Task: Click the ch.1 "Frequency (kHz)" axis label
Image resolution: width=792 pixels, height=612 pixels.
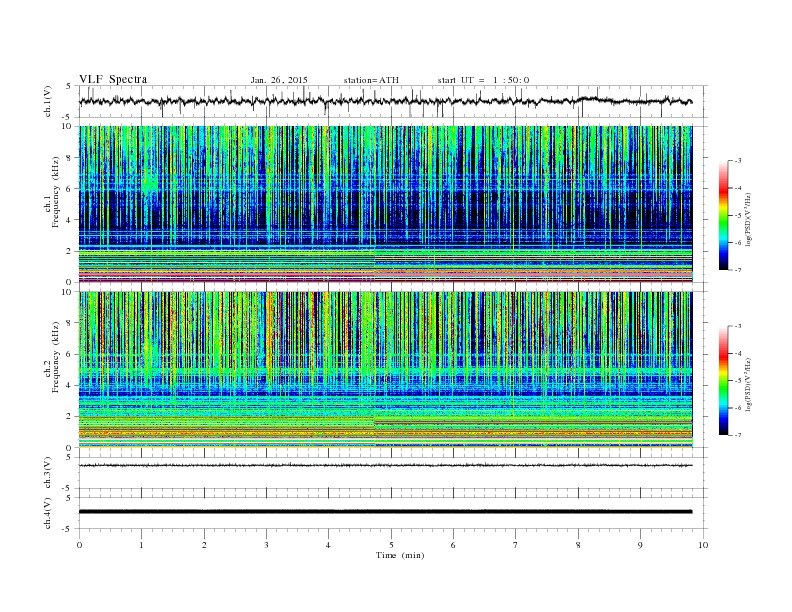Action: 55,192
